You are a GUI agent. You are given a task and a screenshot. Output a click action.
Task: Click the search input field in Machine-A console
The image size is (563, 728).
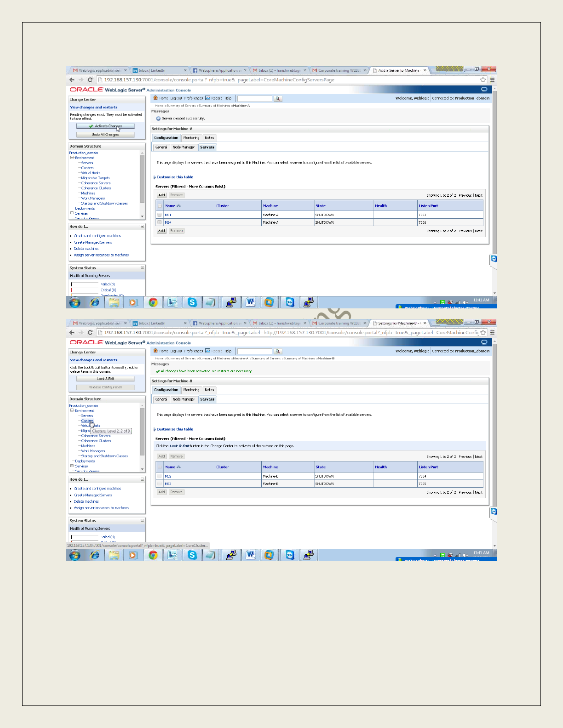coord(255,98)
